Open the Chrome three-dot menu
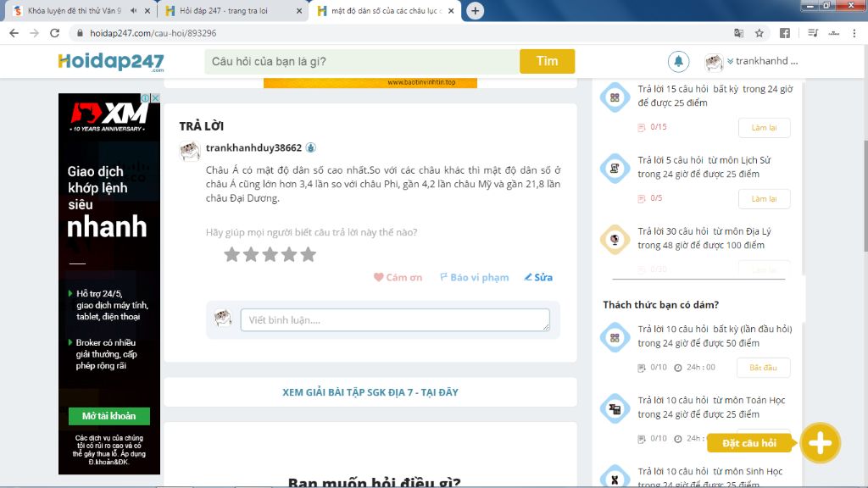Image resolution: width=868 pixels, height=488 pixels. (854, 33)
